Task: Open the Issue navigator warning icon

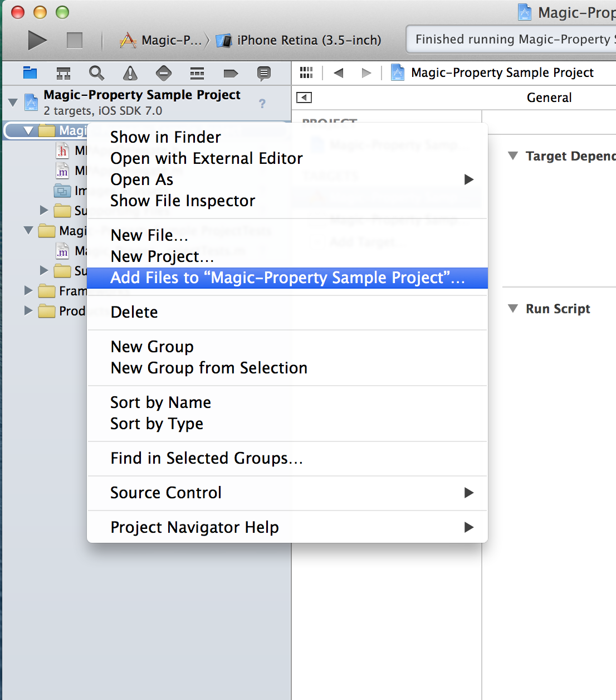Action: [x=130, y=73]
